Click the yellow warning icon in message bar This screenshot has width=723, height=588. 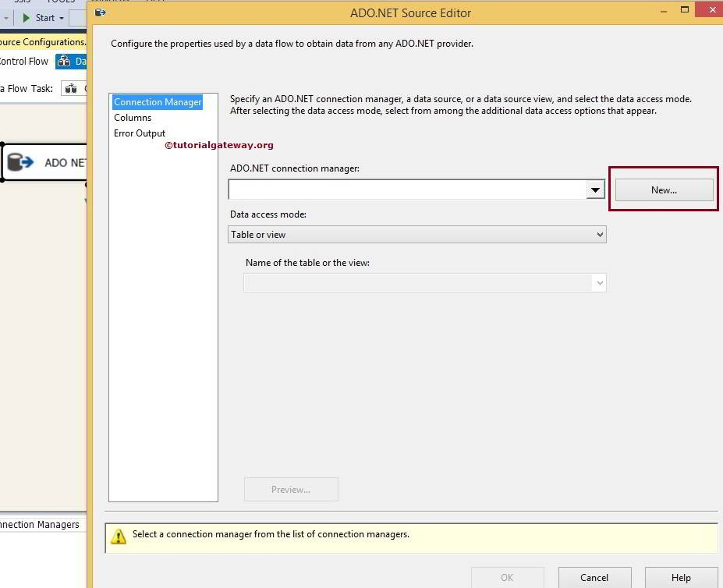click(x=119, y=537)
